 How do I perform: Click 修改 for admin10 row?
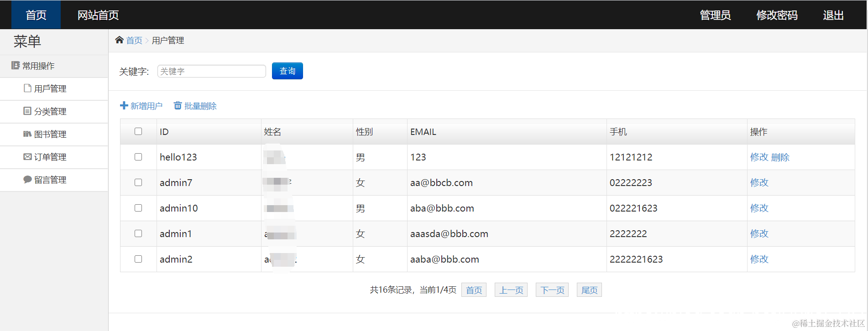point(759,208)
